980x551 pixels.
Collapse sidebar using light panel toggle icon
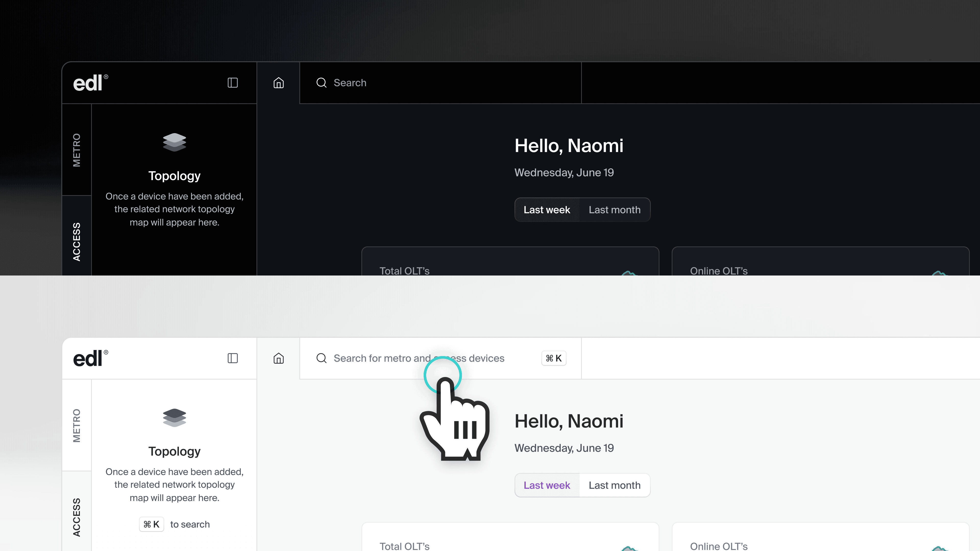(232, 358)
